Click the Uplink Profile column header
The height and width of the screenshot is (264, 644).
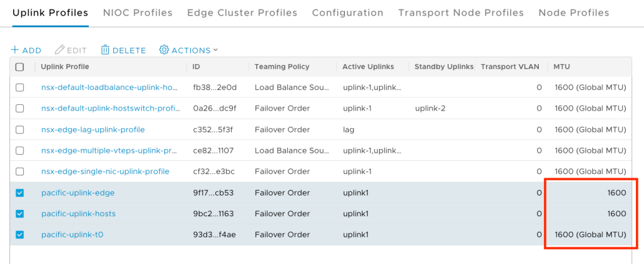[65, 67]
